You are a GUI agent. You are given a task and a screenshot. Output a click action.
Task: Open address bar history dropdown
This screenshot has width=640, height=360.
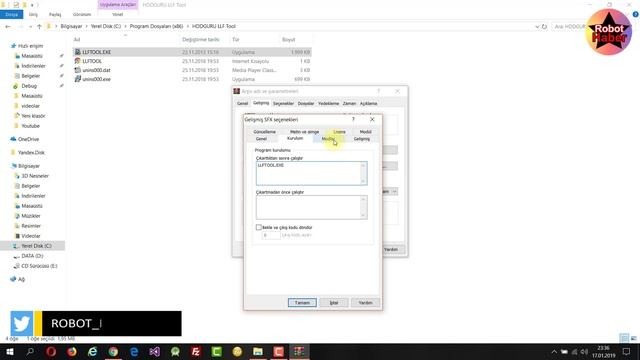(537, 26)
